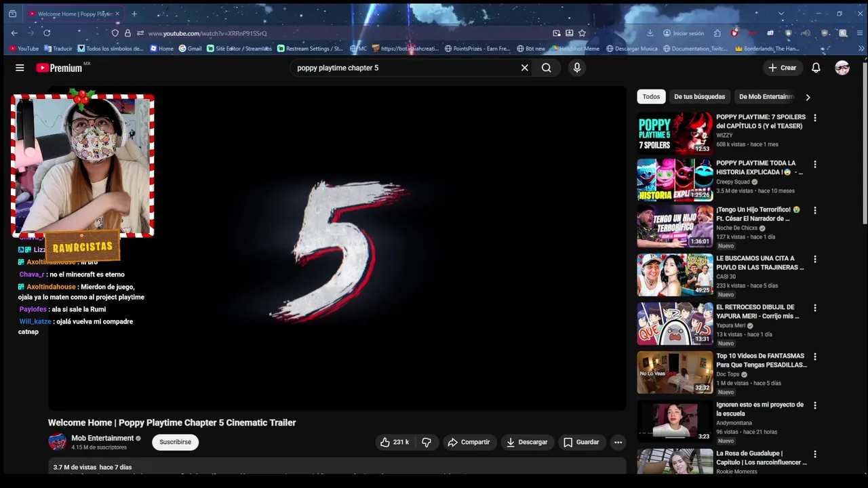This screenshot has width=868, height=488.
Task: Open Mob Entertainment channel name link
Action: coord(102,438)
